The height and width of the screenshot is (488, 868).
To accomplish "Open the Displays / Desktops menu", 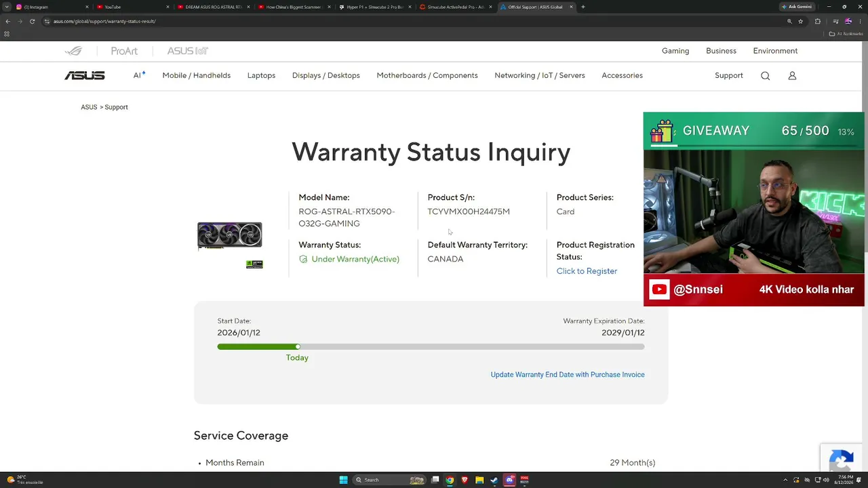I will (x=326, y=75).
